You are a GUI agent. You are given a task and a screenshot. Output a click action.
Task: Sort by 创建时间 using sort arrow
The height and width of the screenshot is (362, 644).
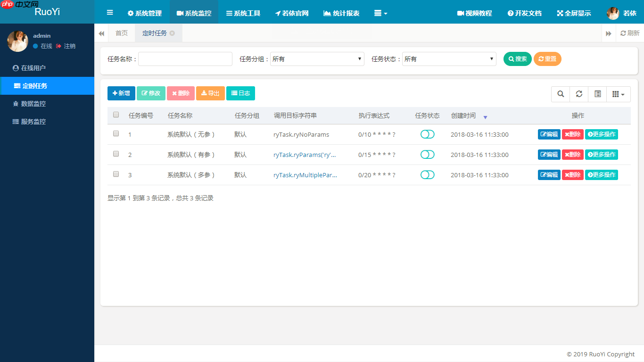click(485, 117)
